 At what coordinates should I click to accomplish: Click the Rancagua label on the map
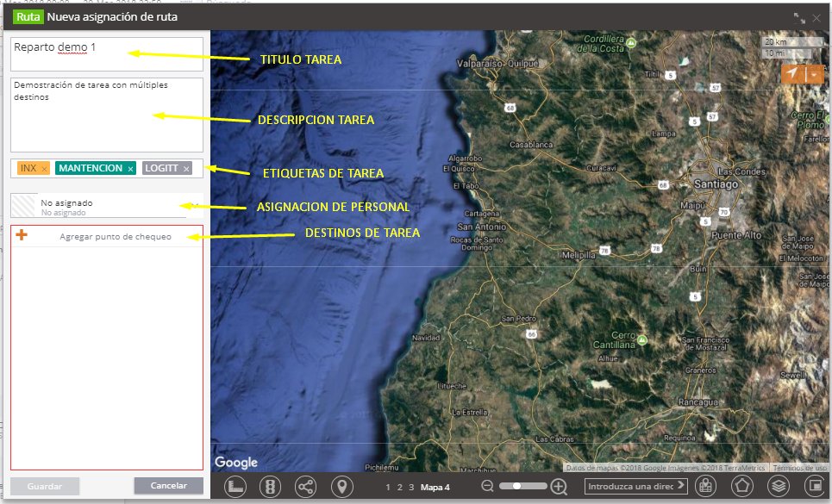(x=698, y=402)
